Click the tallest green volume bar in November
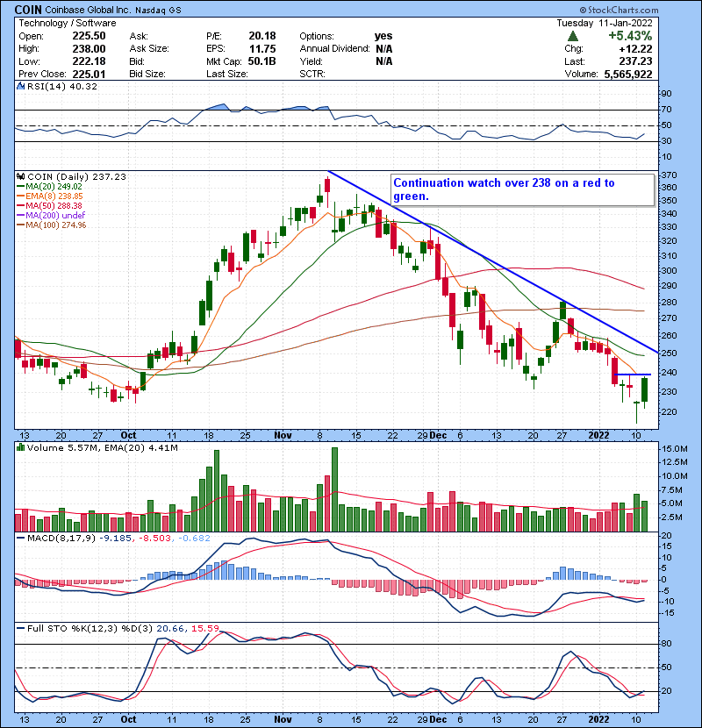 335,489
